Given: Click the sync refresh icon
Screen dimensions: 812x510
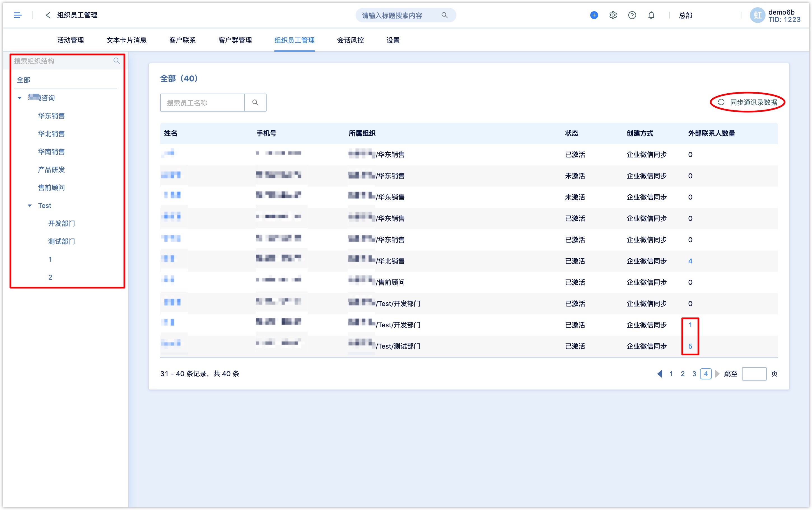Looking at the screenshot, I should (x=721, y=102).
